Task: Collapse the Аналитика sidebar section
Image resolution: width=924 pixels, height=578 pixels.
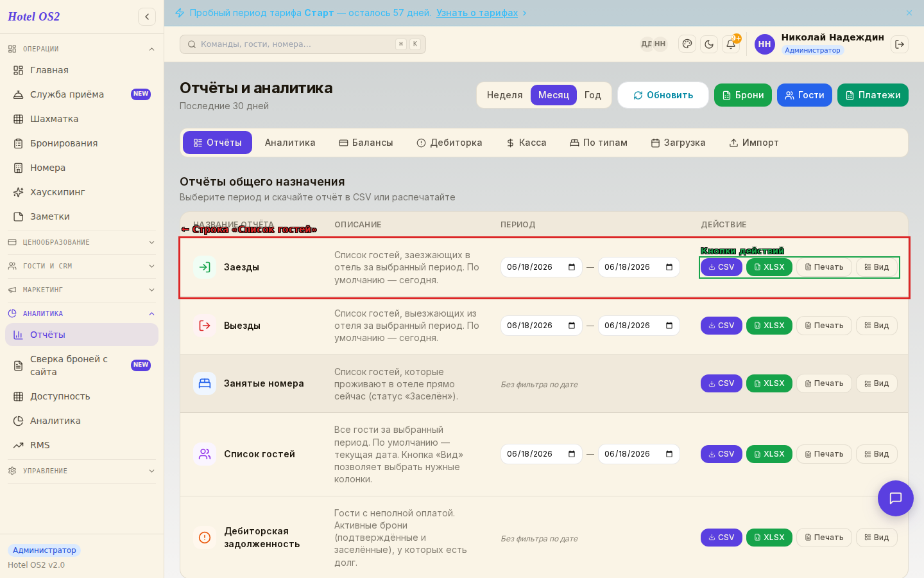Action: [x=81, y=313]
